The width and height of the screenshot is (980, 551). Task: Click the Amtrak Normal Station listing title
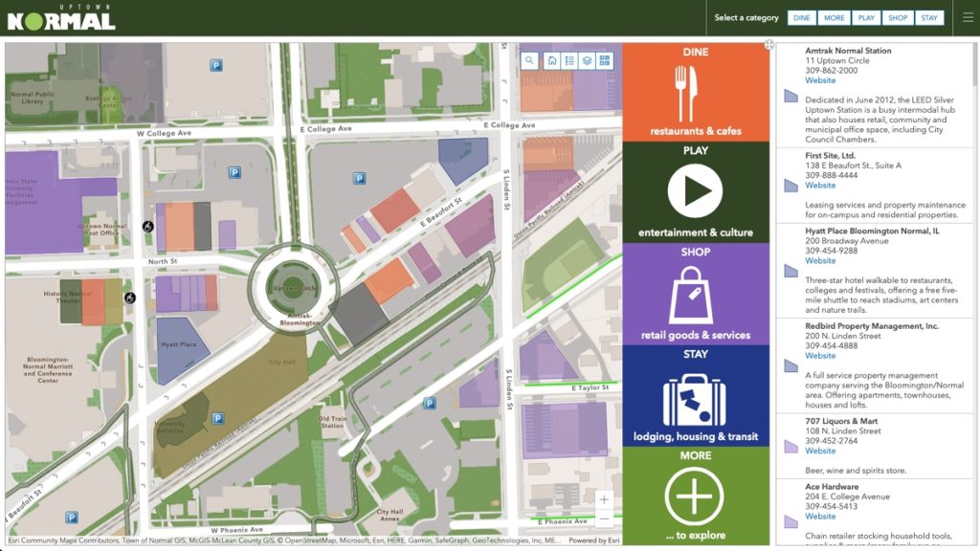pos(848,51)
